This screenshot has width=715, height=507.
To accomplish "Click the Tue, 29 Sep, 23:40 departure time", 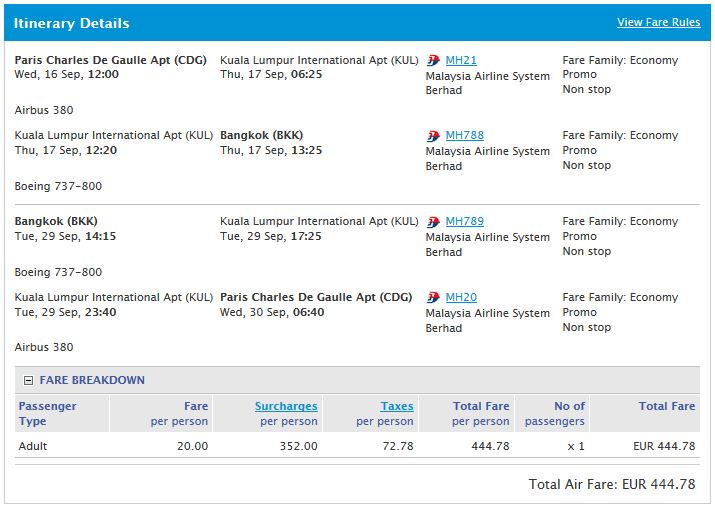I will [x=65, y=312].
